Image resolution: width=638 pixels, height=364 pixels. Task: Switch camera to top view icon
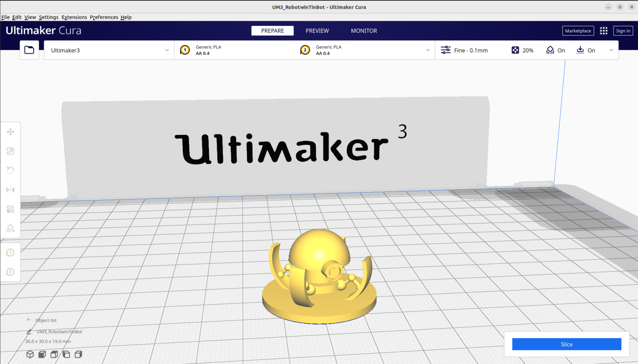point(54,354)
